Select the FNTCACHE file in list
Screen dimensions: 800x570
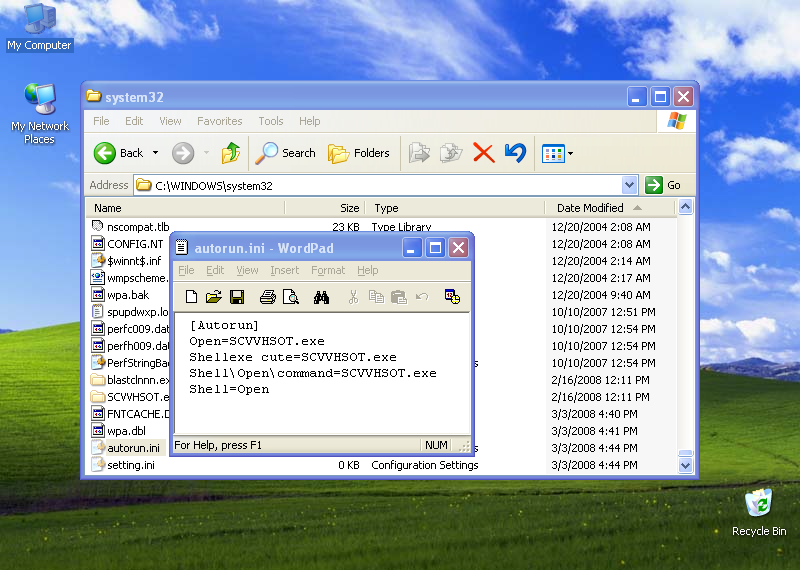pyautogui.click(x=130, y=414)
